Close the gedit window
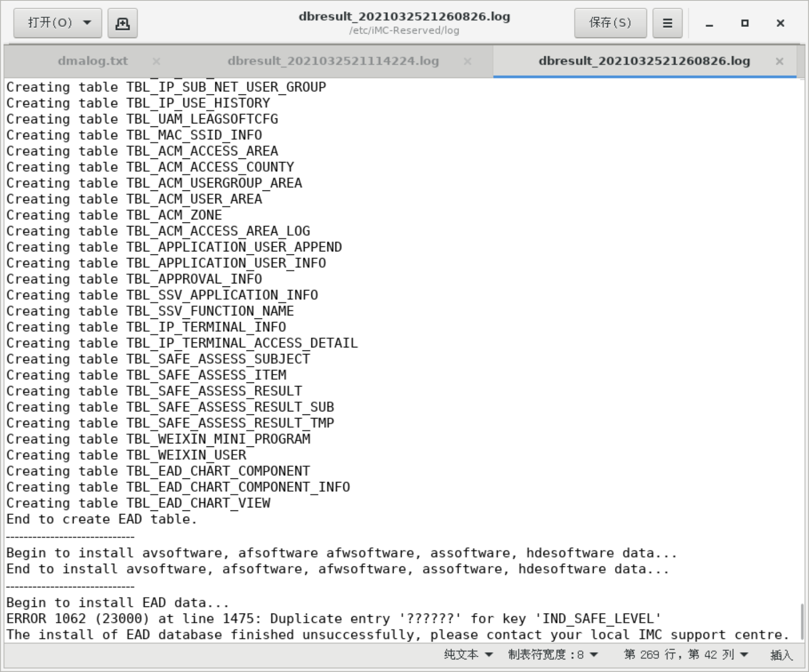809x672 pixels. pyautogui.click(x=781, y=23)
